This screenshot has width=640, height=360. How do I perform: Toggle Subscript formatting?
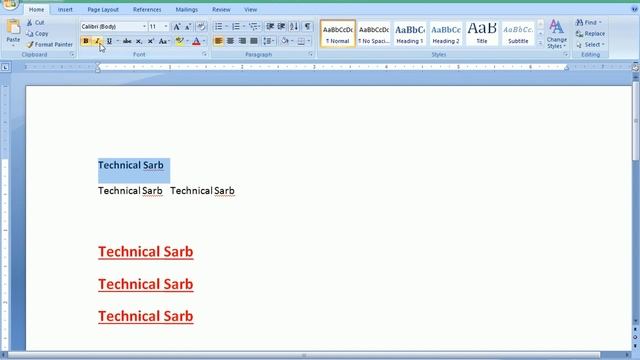(x=139, y=41)
